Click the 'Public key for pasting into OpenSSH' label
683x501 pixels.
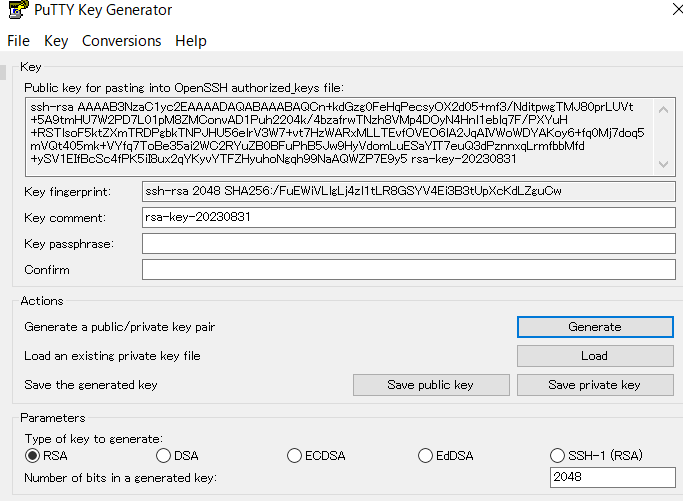point(184,88)
